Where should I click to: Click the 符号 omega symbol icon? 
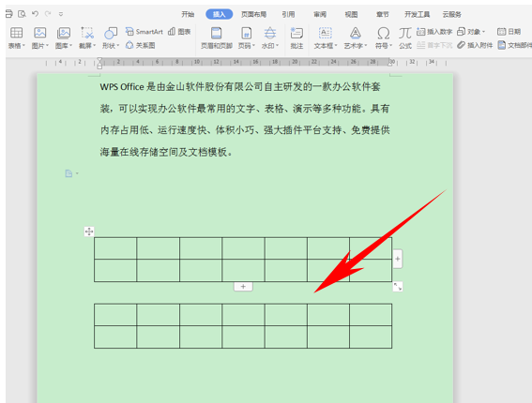pyautogui.click(x=384, y=33)
